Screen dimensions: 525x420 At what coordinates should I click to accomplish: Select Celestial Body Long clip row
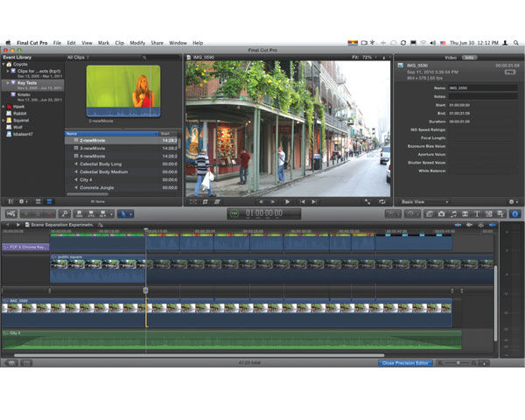click(x=122, y=164)
